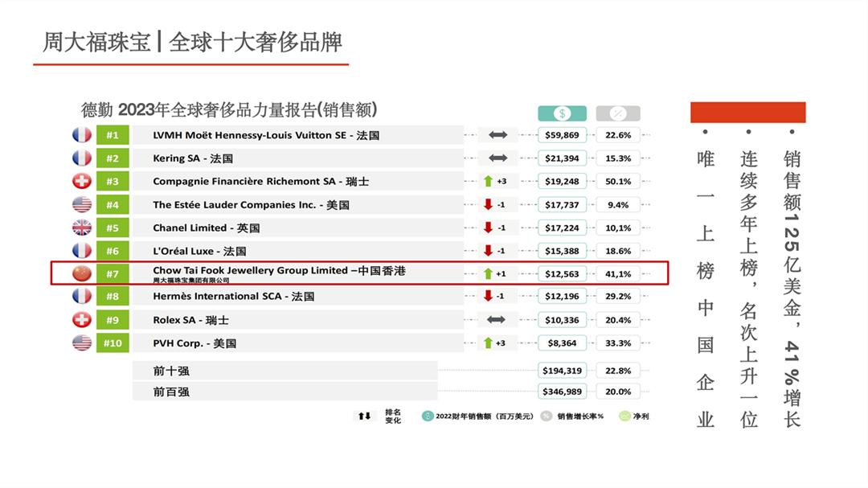Screen dimensions: 868x488
Task: Click the green #3 rank badge
Action: 113,181
